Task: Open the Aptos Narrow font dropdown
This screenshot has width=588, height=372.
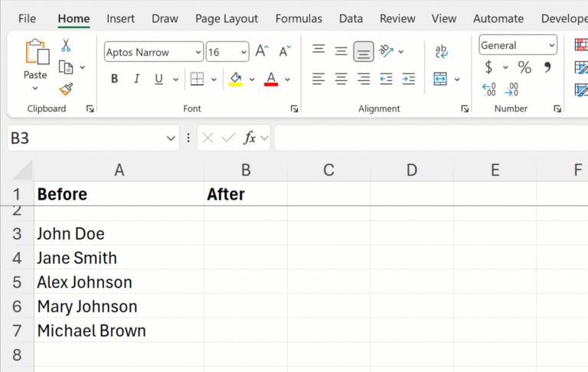Action: point(198,52)
